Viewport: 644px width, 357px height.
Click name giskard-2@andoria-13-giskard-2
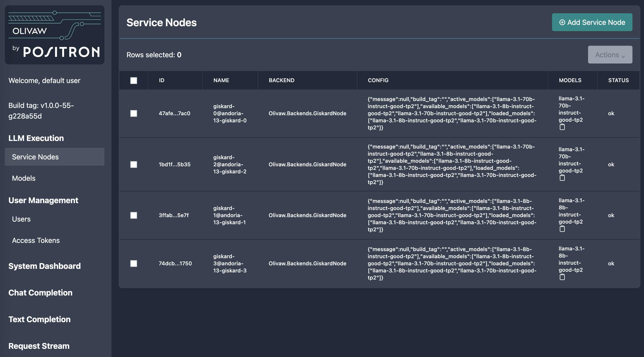pos(230,164)
